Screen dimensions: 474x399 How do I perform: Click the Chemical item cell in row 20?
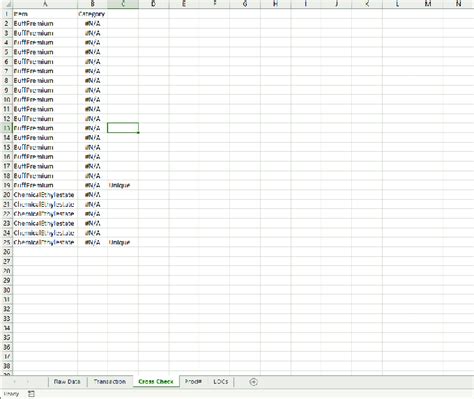click(x=45, y=195)
